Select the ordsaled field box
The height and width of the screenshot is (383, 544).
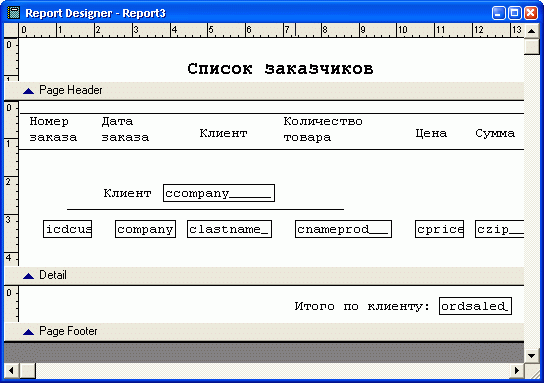point(475,306)
